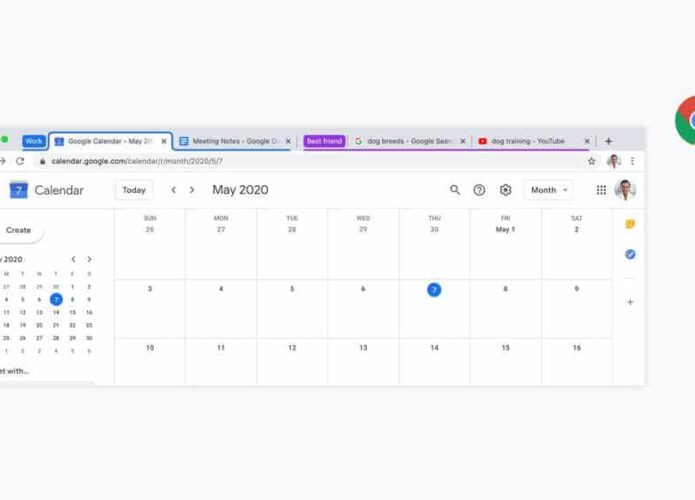Click the best friend tab group label

pyautogui.click(x=324, y=141)
